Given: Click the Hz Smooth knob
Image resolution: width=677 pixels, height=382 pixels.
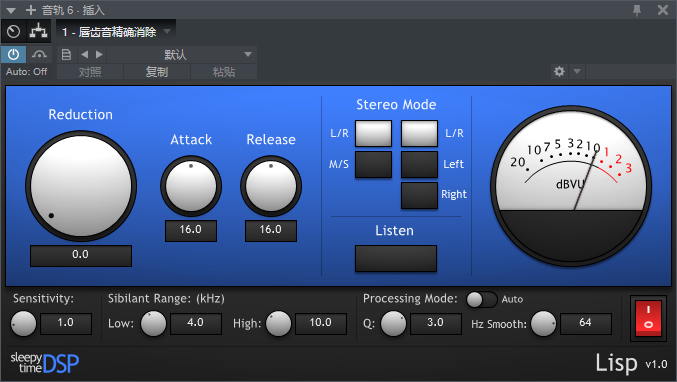Looking at the screenshot, I should pos(543,323).
